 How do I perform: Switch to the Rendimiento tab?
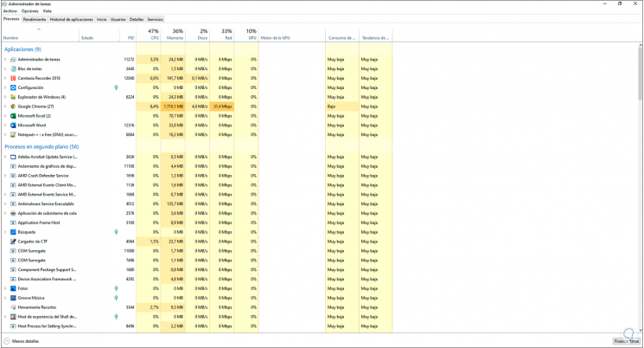[35, 19]
